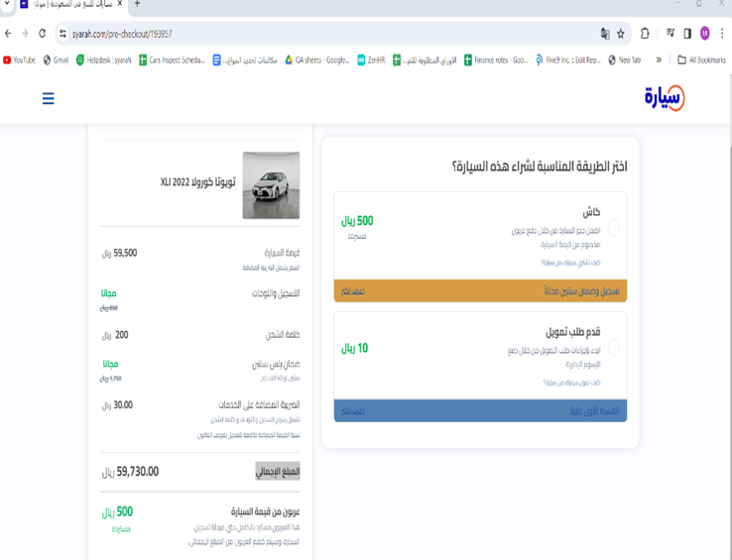Click the car title XLI 2022
The image size is (732, 560).
point(198,182)
